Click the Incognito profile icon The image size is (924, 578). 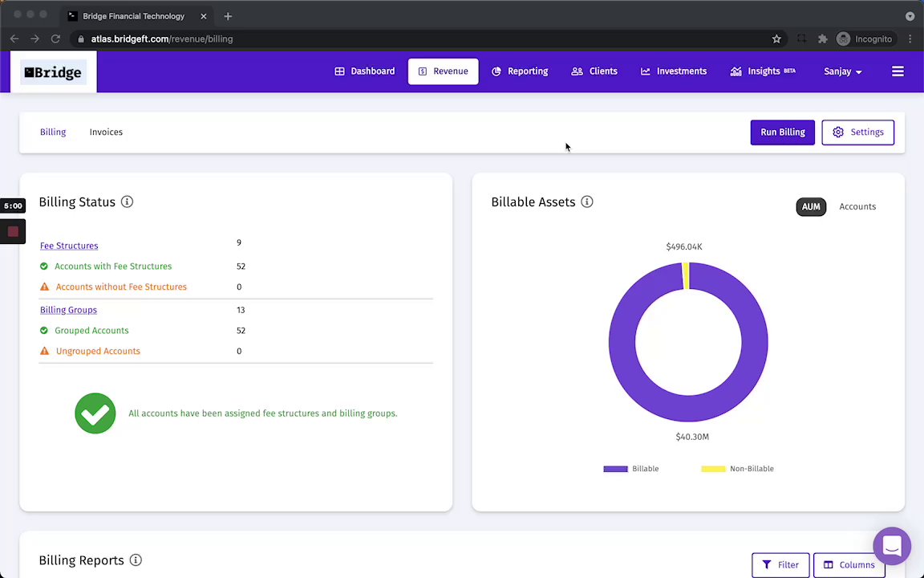coord(843,39)
